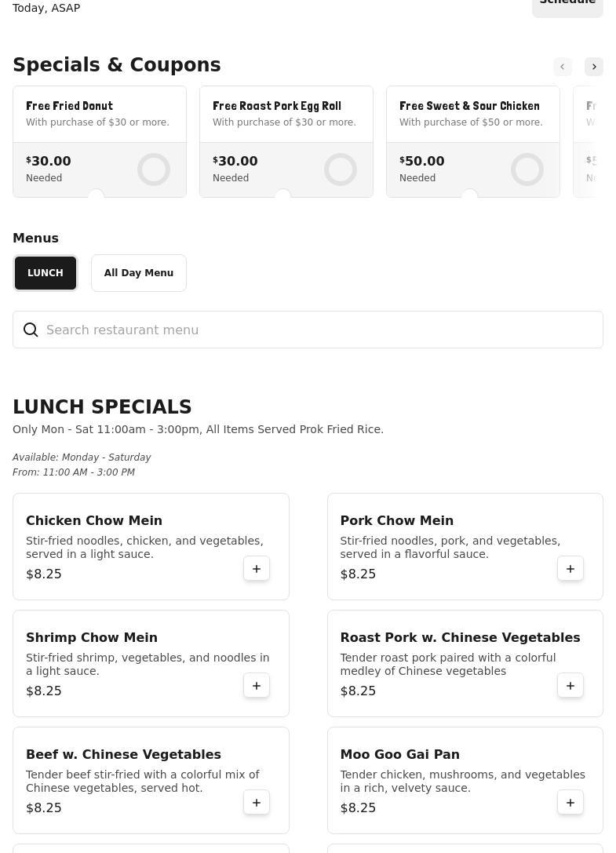Viewport: 616px width, 853px height.
Task: Open the Free Fried Donut coupon
Action: tap(100, 114)
